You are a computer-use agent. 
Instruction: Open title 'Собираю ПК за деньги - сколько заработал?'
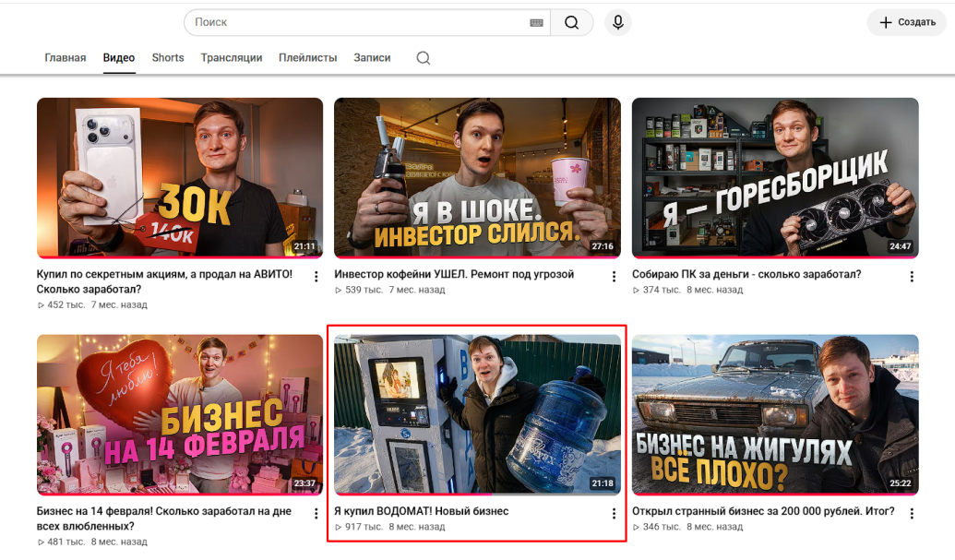[x=746, y=275]
